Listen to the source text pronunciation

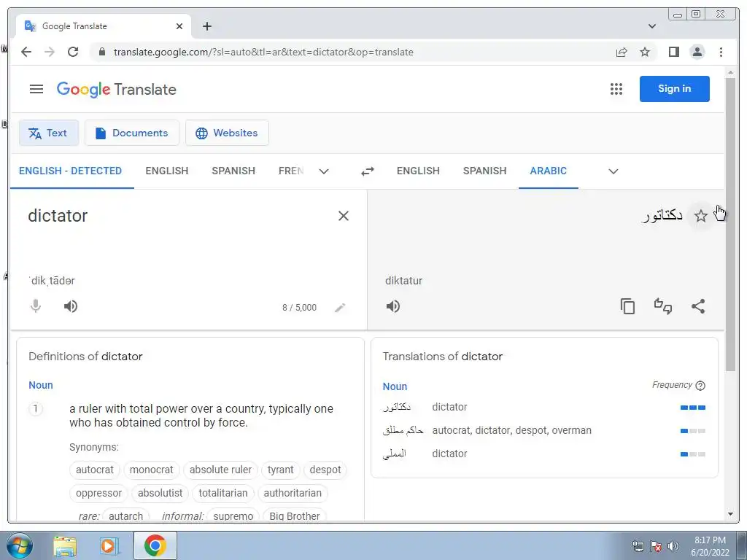71,306
